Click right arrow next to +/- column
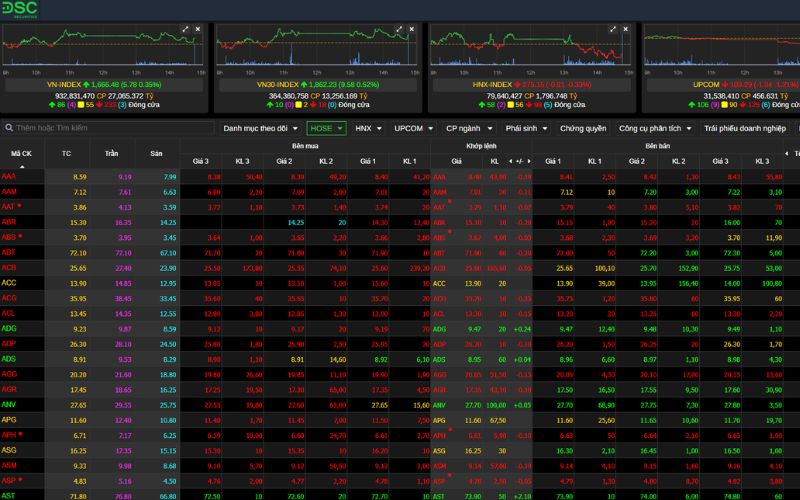Screen dimensions: 800x500 (528, 160)
